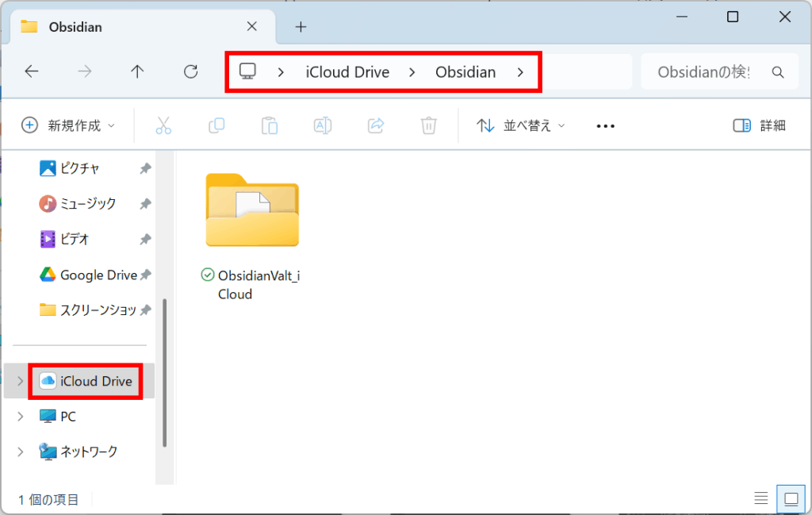Open a new tab with plus button
Viewport: 812px width, 515px height.
(x=301, y=27)
